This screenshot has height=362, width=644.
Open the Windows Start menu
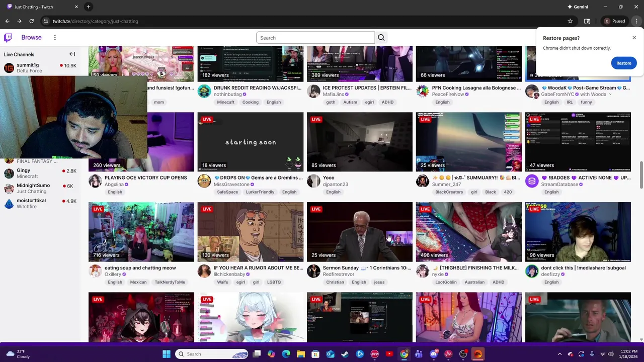(x=166, y=354)
